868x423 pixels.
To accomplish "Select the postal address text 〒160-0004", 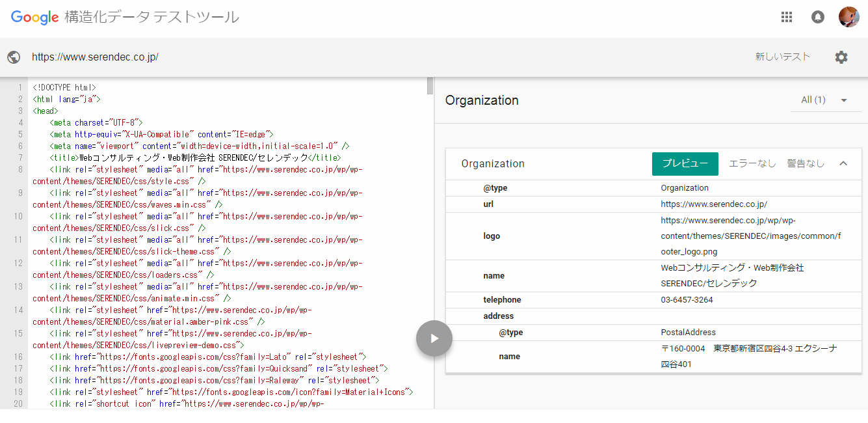I will pos(748,357).
